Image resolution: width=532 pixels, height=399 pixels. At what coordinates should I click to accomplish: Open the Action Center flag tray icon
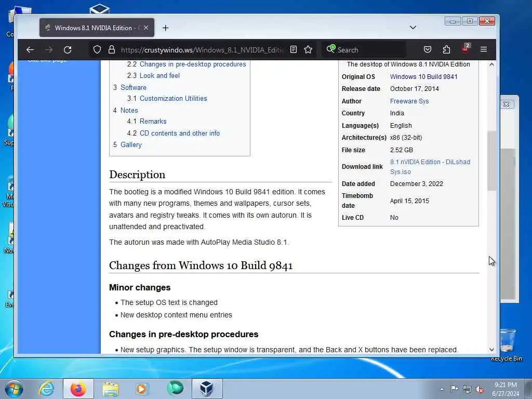pos(454,389)
